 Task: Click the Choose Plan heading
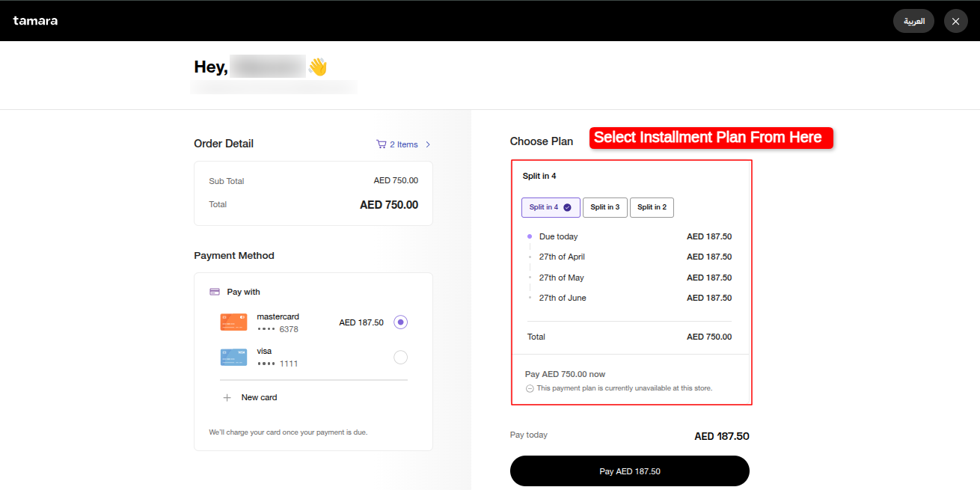point(542,141)
